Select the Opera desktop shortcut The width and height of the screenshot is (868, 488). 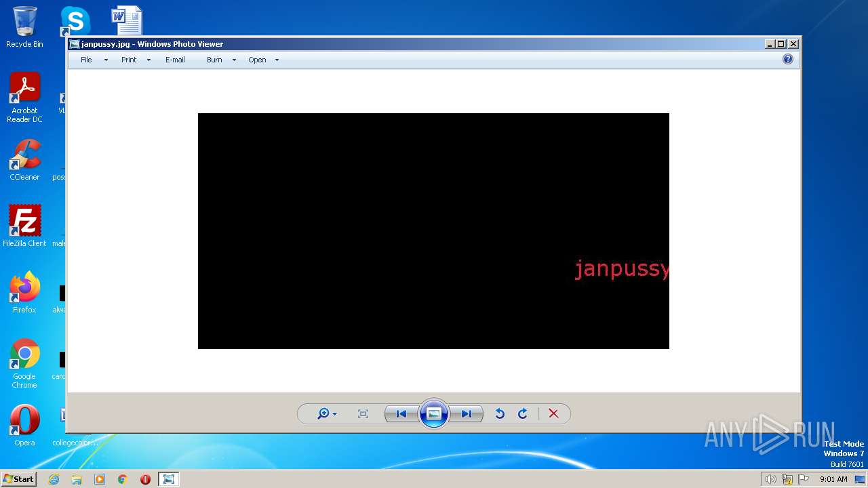point(24,425)
